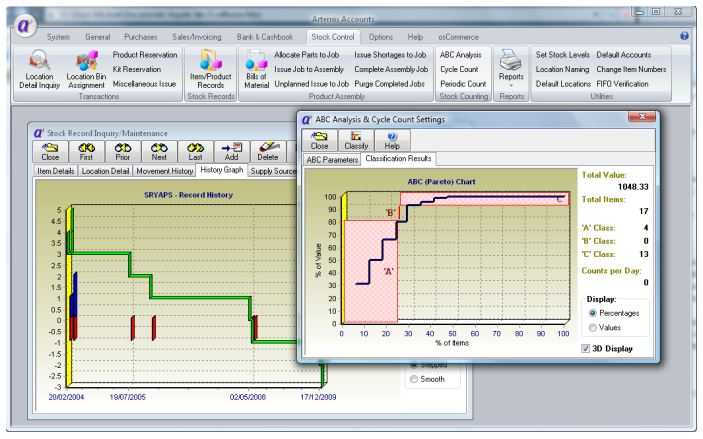
Task: Click Periodic Count in the ribbon
Action: tap(463, 84)
